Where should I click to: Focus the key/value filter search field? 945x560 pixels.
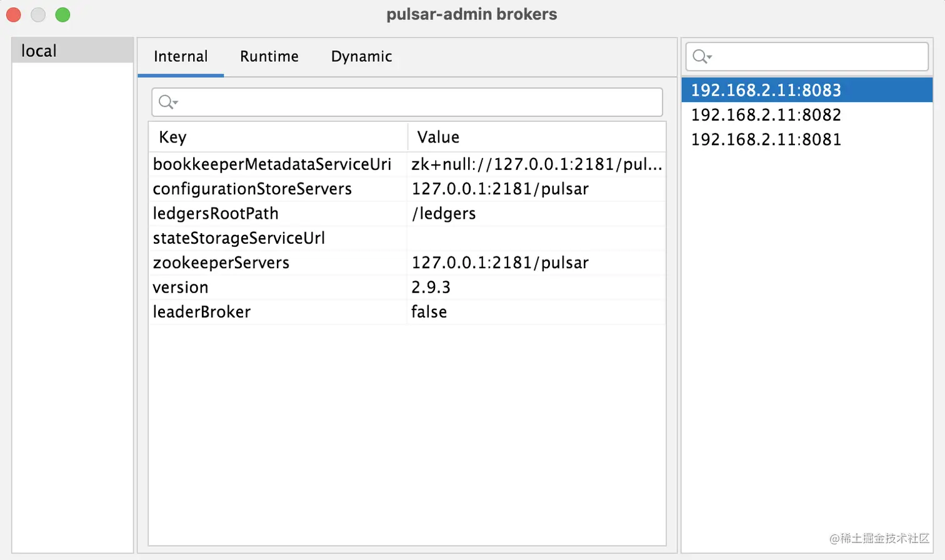tap(407, 102)
